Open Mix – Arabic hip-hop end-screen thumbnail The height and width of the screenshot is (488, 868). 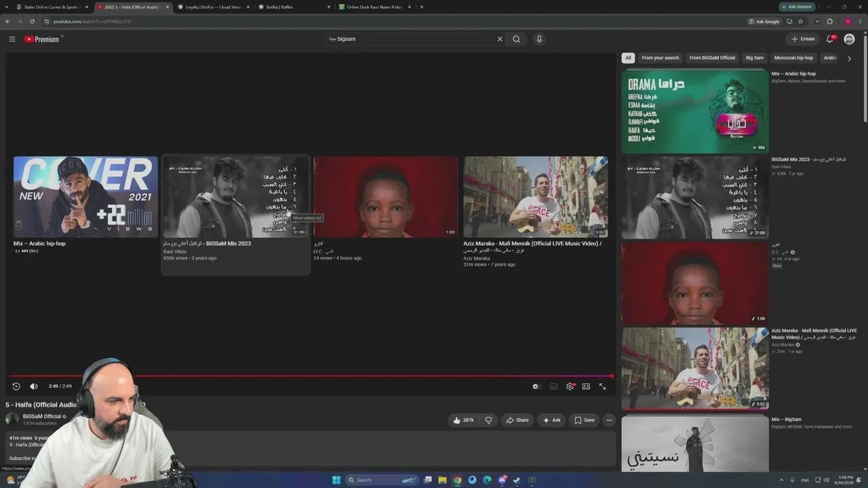click(x=85, y=197)
